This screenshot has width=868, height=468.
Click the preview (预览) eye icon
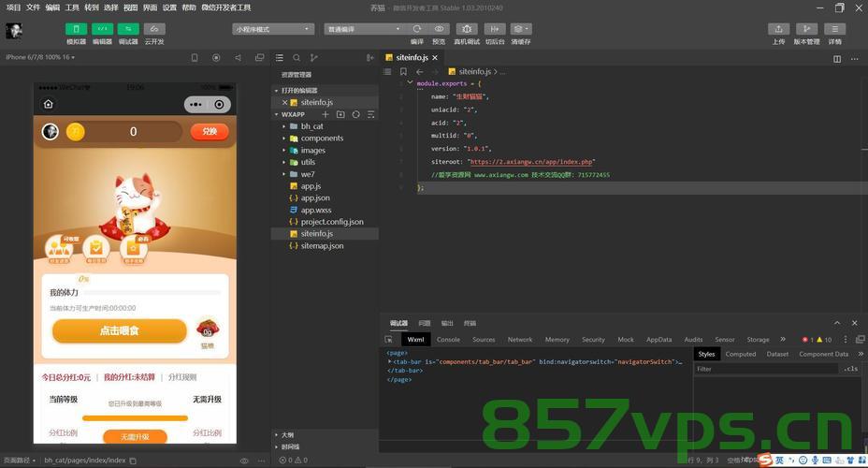click(439, 29)
